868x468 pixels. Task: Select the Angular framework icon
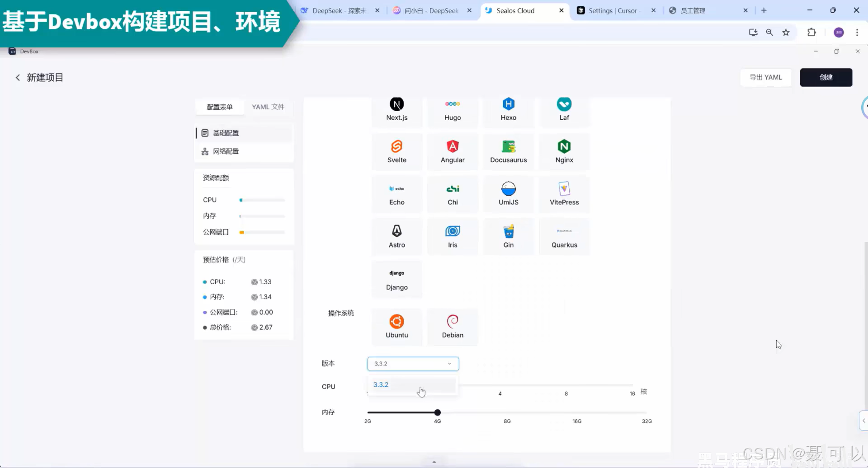click(453, 146)
